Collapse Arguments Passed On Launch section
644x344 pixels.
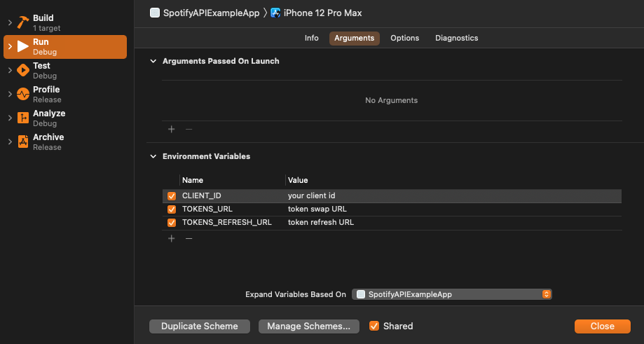(x=153, y=61)
